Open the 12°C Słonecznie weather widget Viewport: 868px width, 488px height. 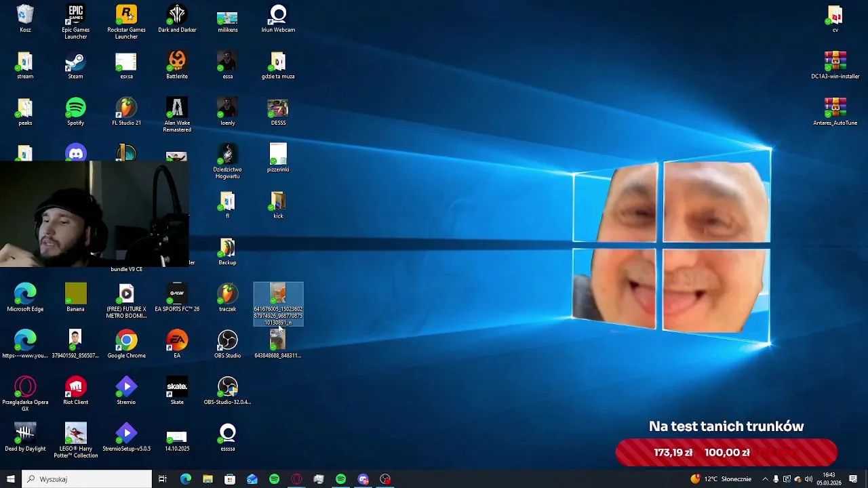click(x=721, y=479)
